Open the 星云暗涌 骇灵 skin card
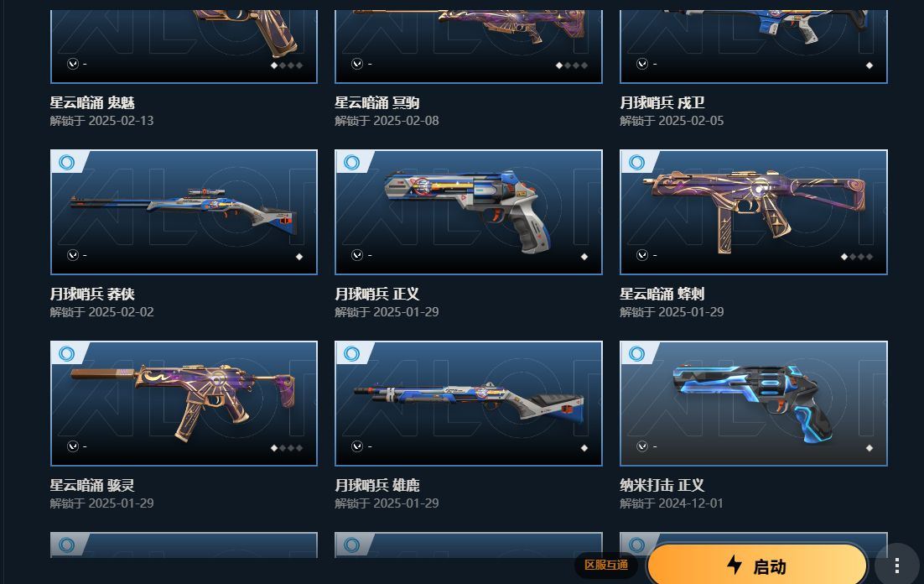 [184, 404]
